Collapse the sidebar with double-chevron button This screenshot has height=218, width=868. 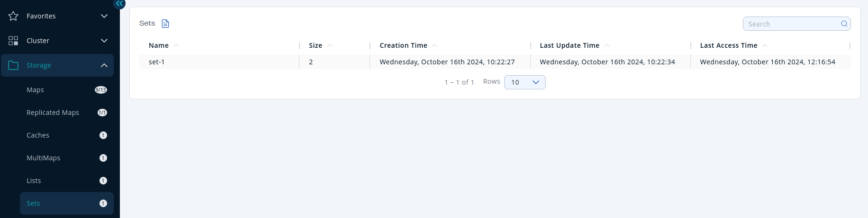(x=119, y=4)
